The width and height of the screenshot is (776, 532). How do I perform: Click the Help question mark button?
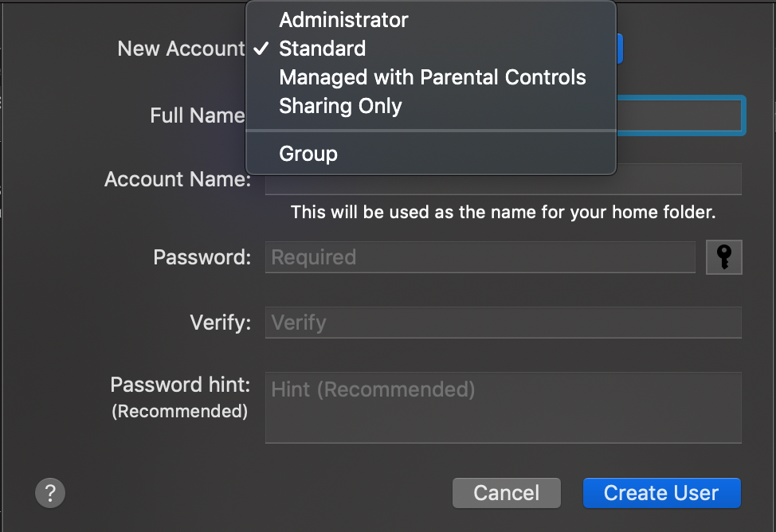[50, 492]
